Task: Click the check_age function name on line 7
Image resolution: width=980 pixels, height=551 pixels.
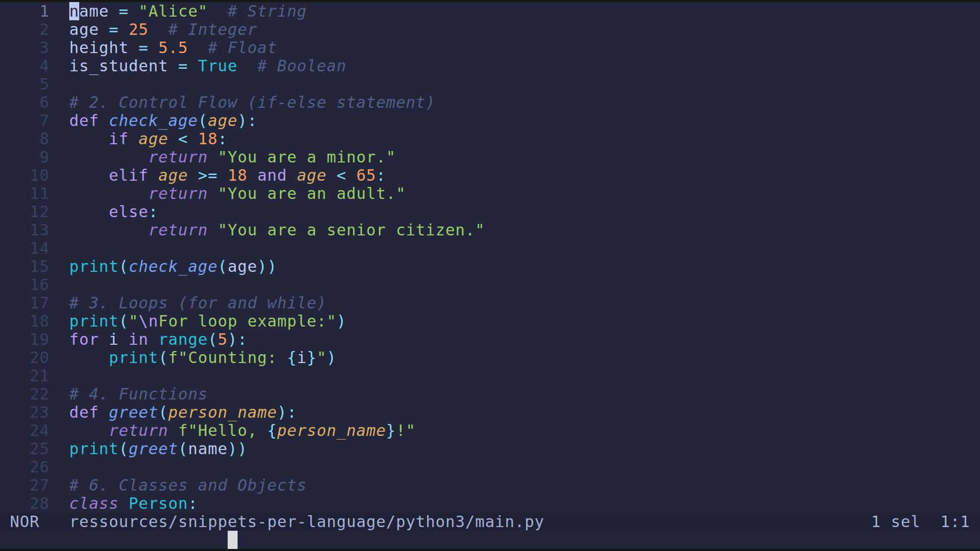Action: 153,120
